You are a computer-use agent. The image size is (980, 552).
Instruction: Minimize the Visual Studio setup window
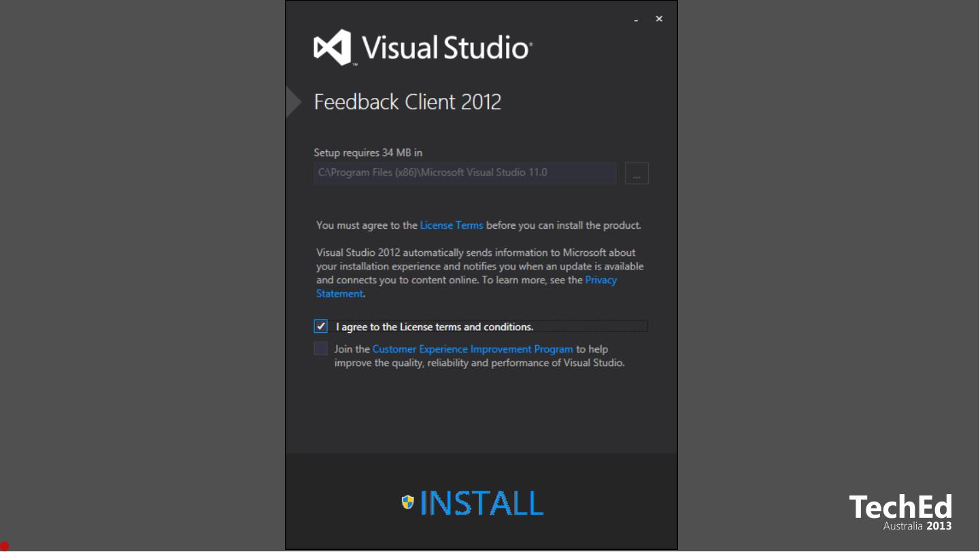[637, 20]
